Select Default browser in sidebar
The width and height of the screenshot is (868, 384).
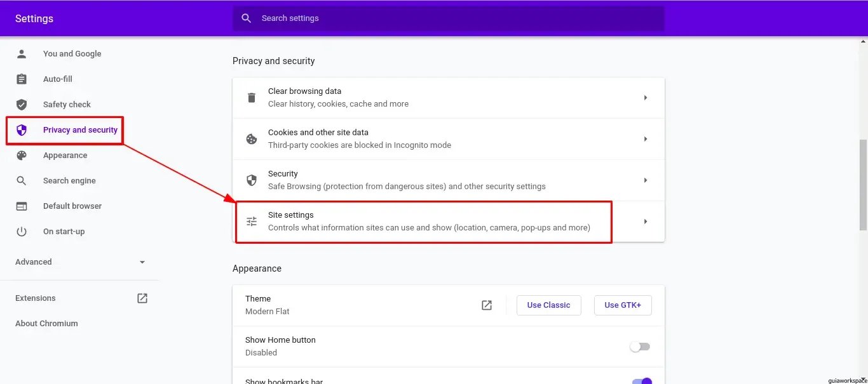[72, 206]
